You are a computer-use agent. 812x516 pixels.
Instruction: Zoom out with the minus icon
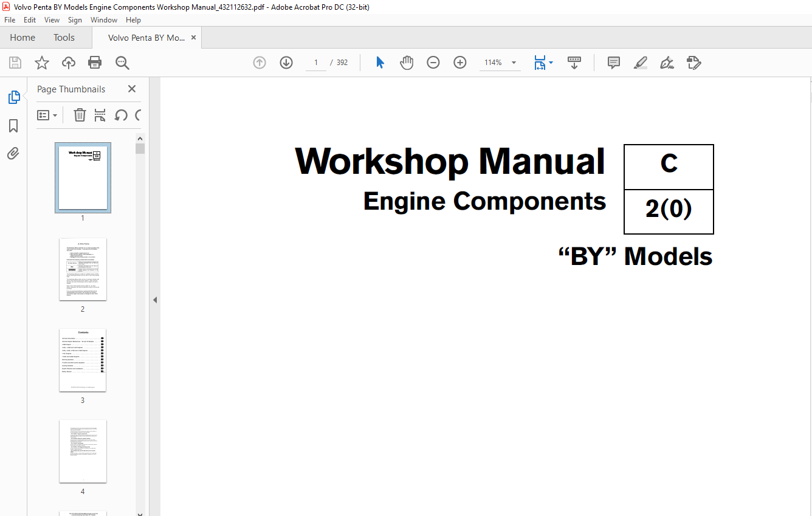(433, 63)
